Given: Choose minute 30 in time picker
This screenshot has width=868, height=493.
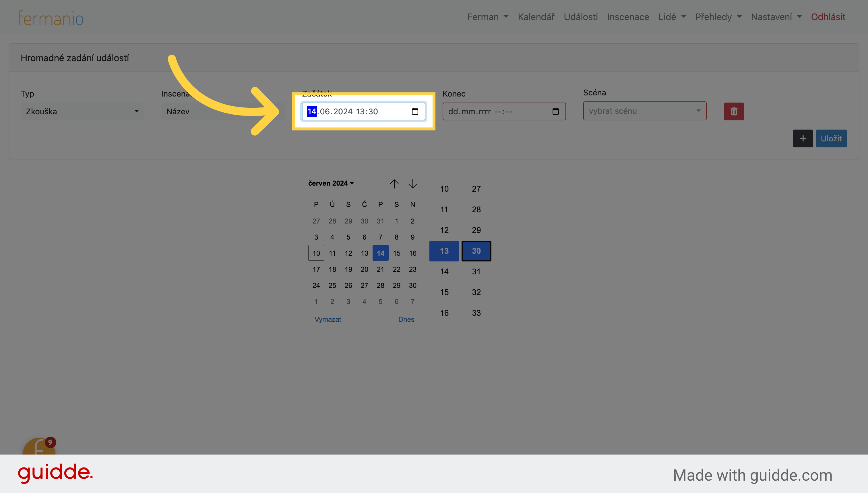Looking at the screenshot, I should [476, 251].
